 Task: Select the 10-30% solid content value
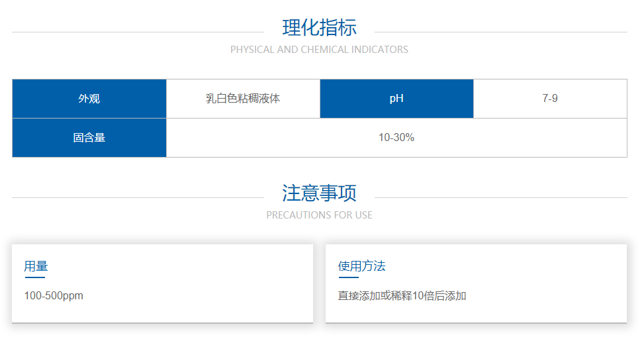pos(396,138)
